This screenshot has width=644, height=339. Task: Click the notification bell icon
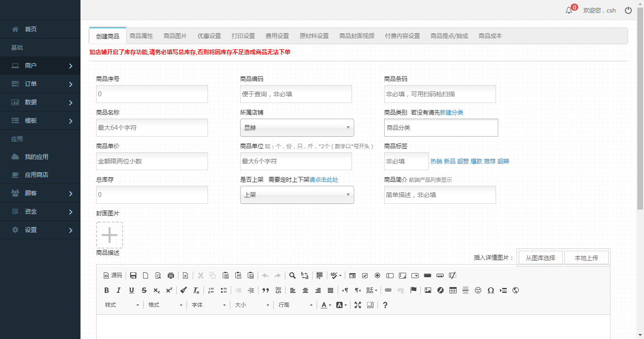pyautogui.click(x=569, y=10)
